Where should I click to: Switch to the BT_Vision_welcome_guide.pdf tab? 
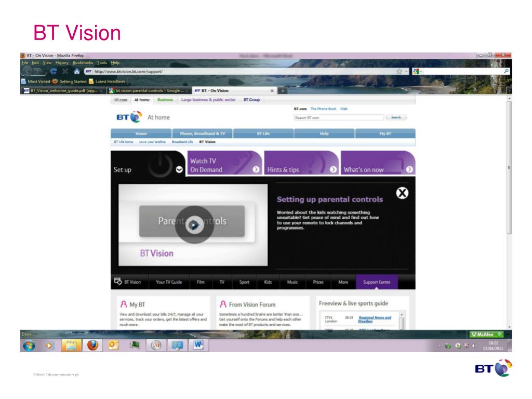point(63,90)
